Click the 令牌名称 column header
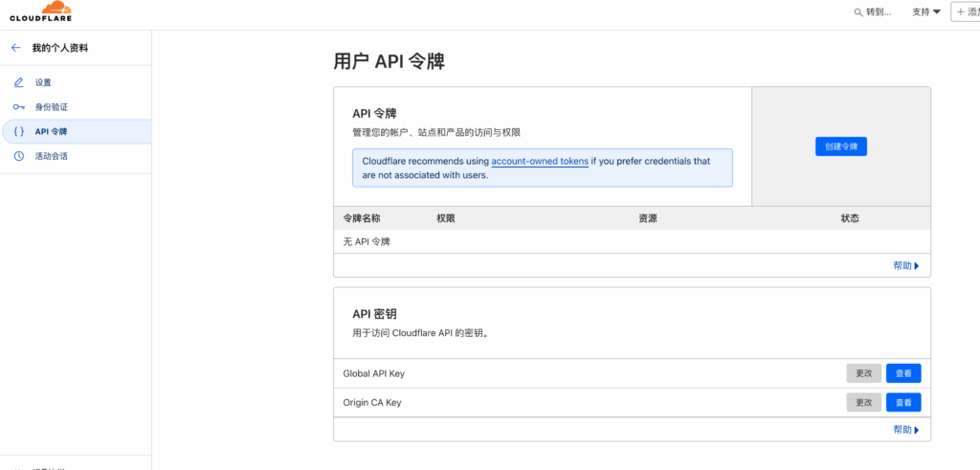The height and width of the screenshot is (470, 980). coord(361,218)
